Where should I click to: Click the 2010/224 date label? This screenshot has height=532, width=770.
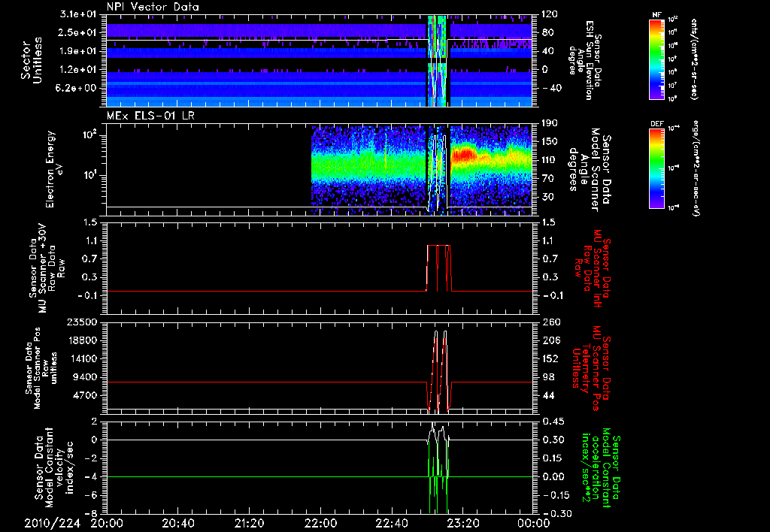pos(53,523)
